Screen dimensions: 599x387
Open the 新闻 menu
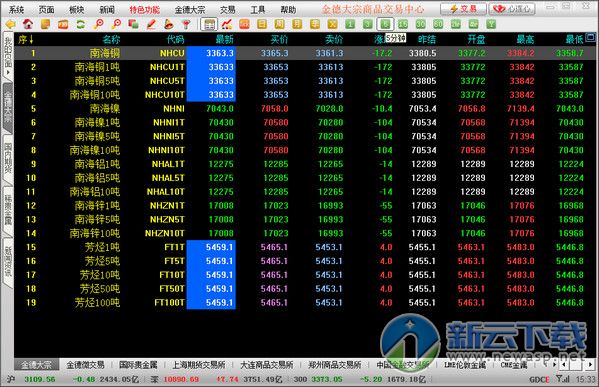tap(107, 10)
